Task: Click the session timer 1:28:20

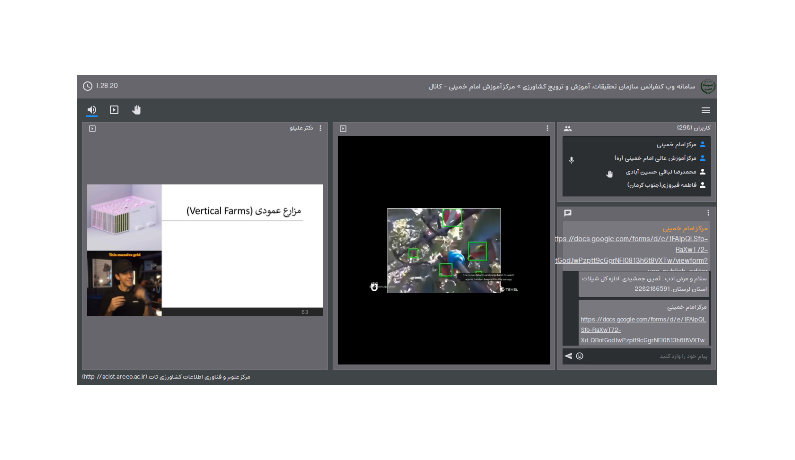Action: [107, 86]
